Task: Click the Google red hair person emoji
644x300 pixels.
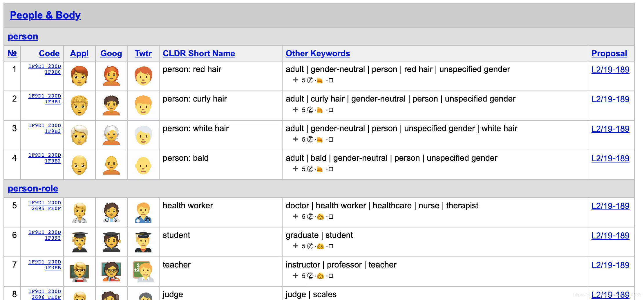Action: pyautogui.click(x=111, y=76)
